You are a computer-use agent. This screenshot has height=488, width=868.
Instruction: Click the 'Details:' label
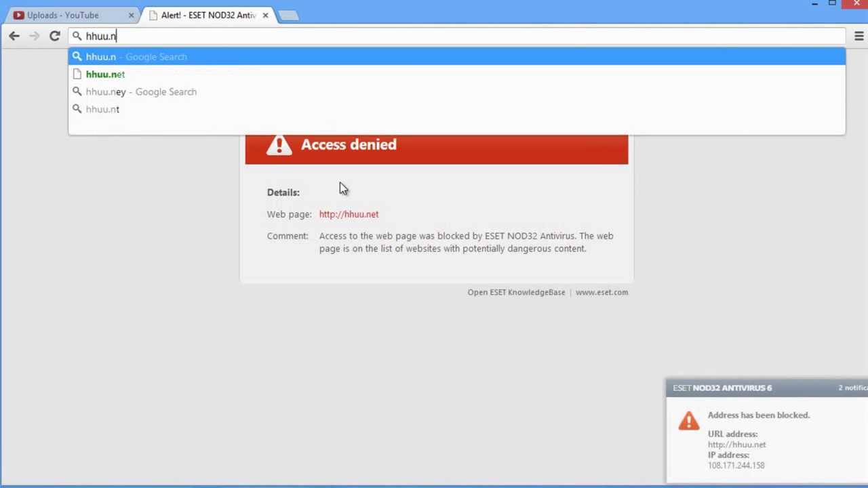(x=283, y=192)
